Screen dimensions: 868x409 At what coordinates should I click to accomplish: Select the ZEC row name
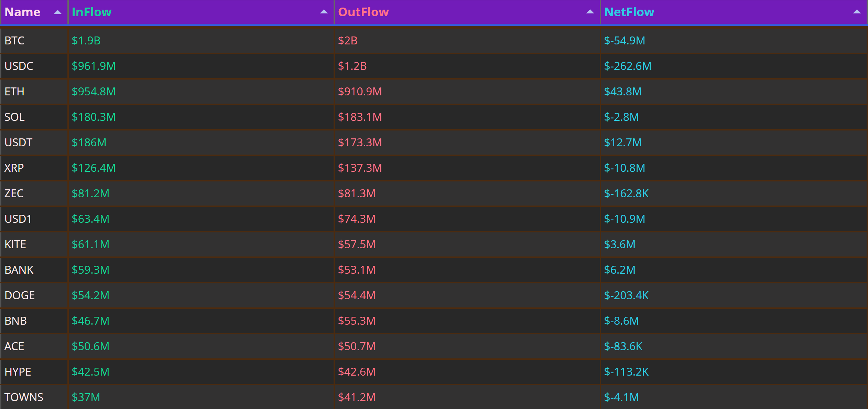14,193
